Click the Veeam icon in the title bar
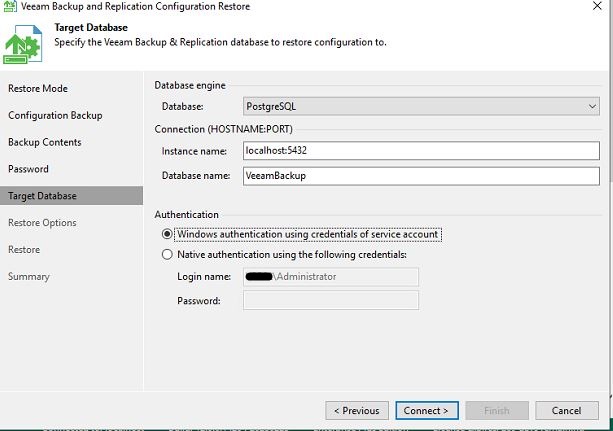 pyautogui.click(x=10, y=7)
